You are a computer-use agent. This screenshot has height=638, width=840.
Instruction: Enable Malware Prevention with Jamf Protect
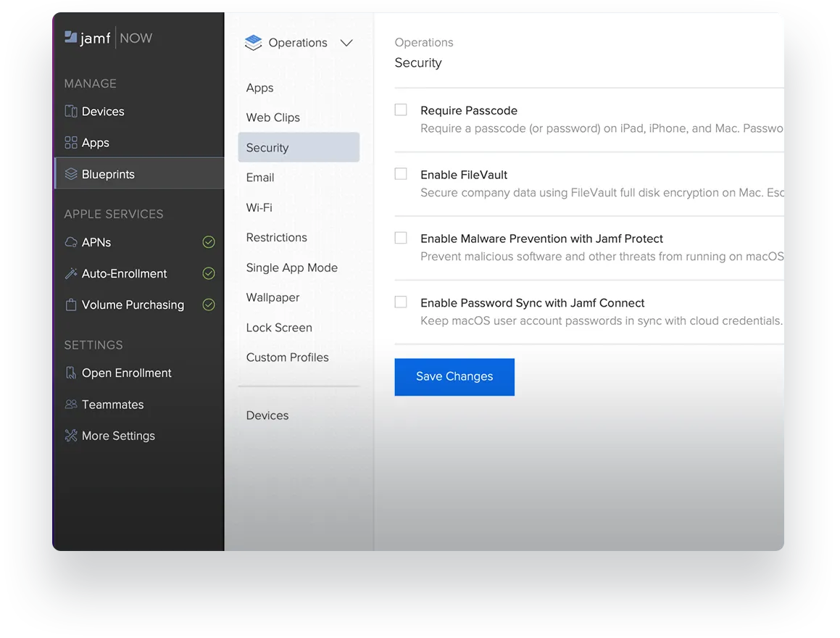401,238
